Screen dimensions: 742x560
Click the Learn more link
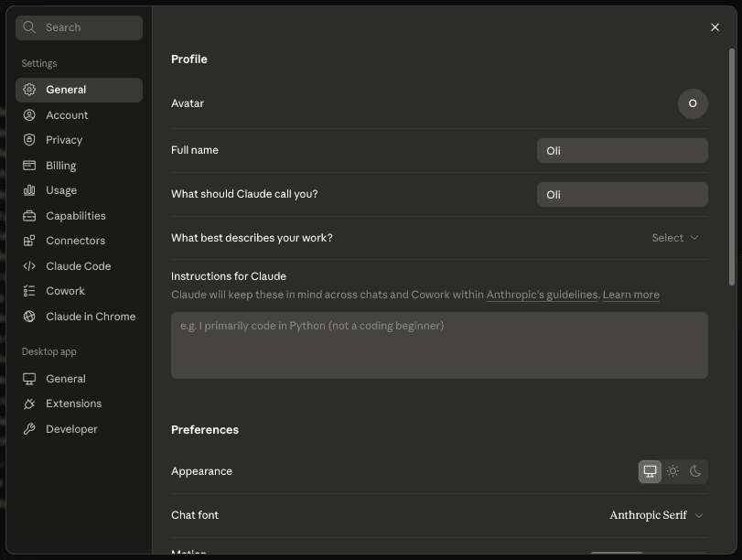tap(630, 295)
